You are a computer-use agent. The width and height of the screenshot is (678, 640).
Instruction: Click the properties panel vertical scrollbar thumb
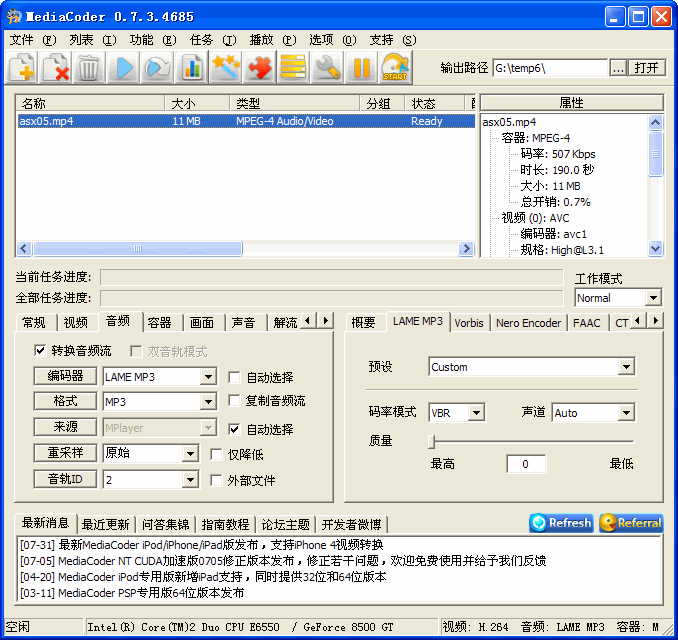(x=656, y=154)
